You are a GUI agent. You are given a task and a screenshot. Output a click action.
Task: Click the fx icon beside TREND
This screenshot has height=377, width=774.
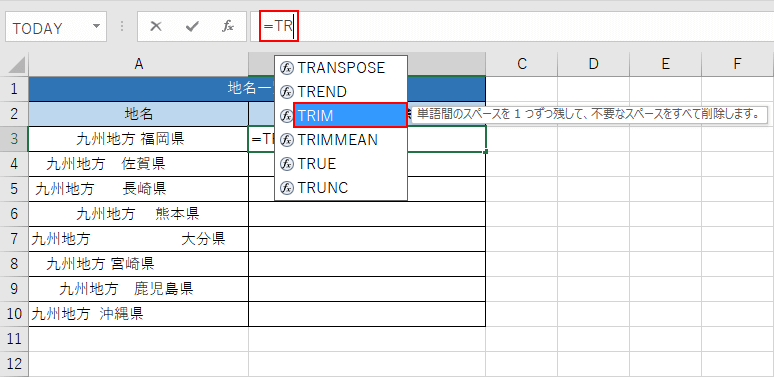pos(287,92)
